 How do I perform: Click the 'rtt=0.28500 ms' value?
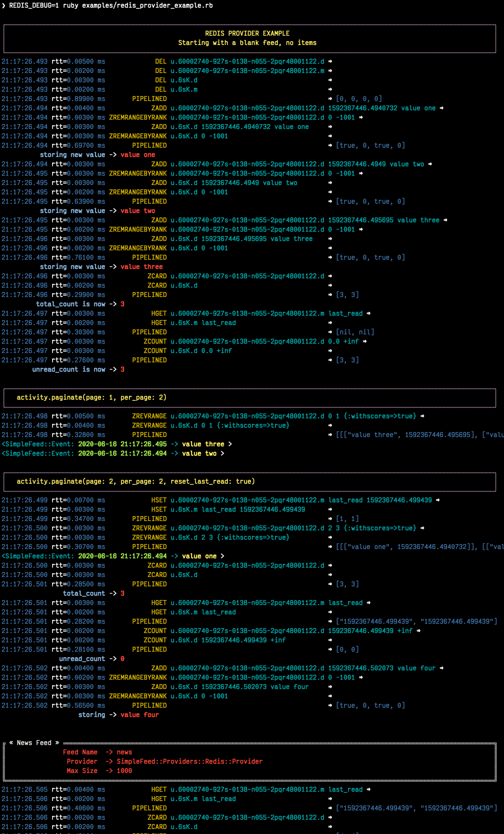79,584
